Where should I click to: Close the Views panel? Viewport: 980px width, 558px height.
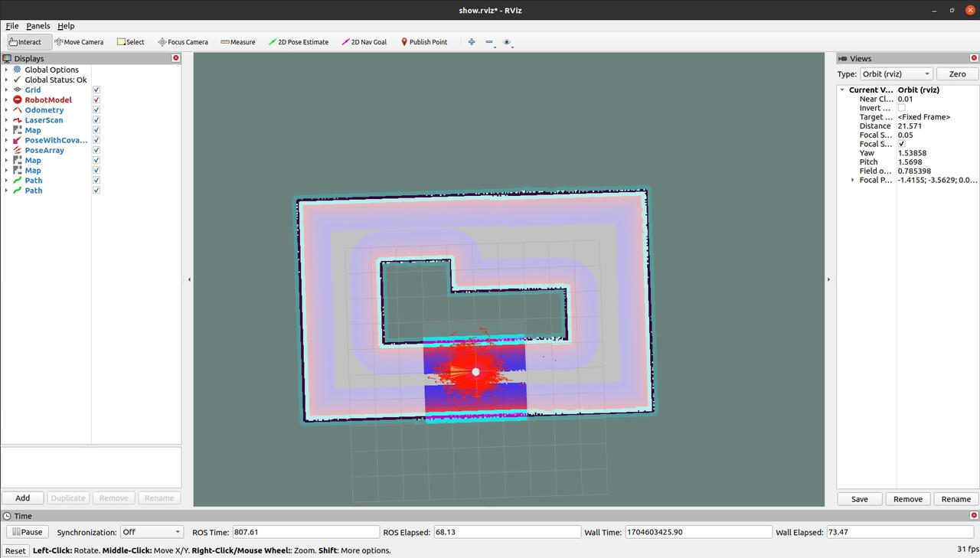[x=975, y=58]
